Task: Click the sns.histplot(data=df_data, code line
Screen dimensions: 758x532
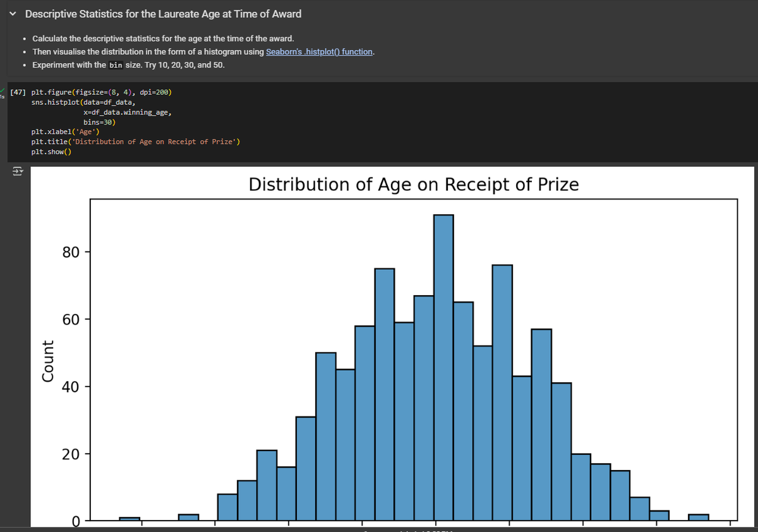Action: pos(83,101)
